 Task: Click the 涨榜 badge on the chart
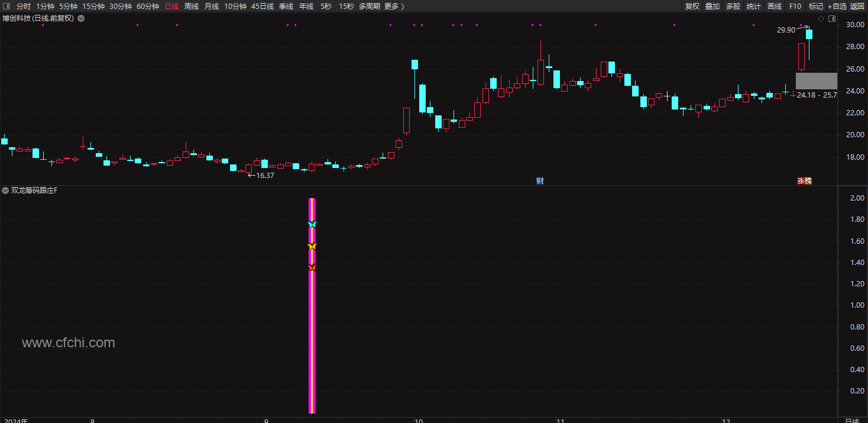coord(804,181)
